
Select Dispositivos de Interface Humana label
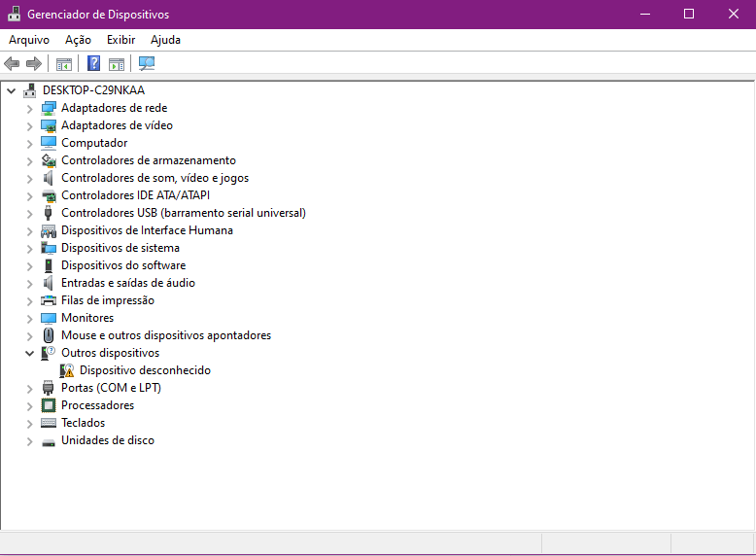point(147,230)
